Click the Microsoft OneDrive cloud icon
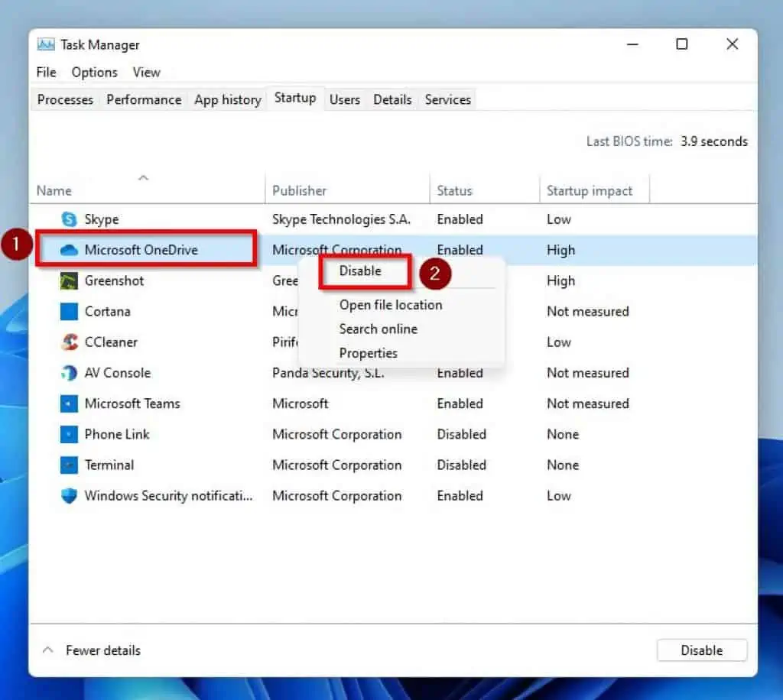 click(70, 250)
